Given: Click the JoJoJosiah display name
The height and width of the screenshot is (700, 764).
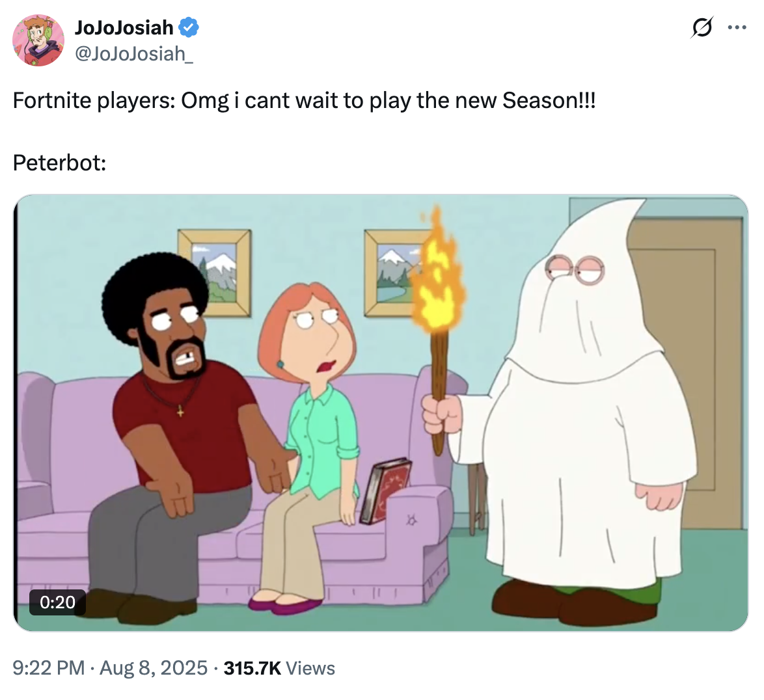Looking at the screenshot, I should pyautogui.click(x=124, y=27).
